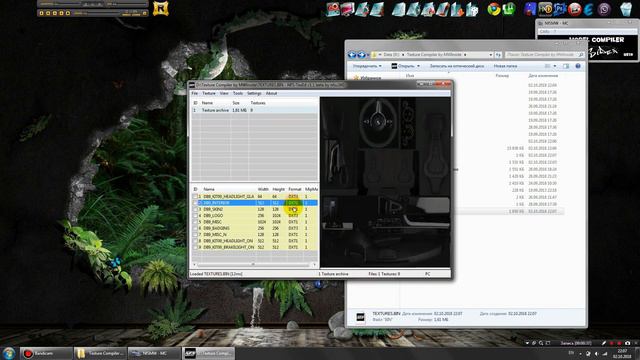640x360 pixels.
Task: Open the Texture menu
Action: pos(209,93)
